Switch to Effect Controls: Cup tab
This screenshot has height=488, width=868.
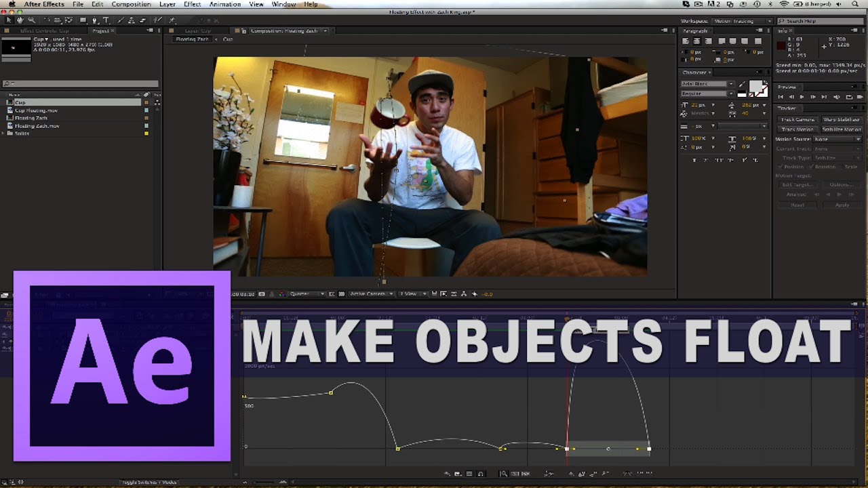[x=44, y=30]
